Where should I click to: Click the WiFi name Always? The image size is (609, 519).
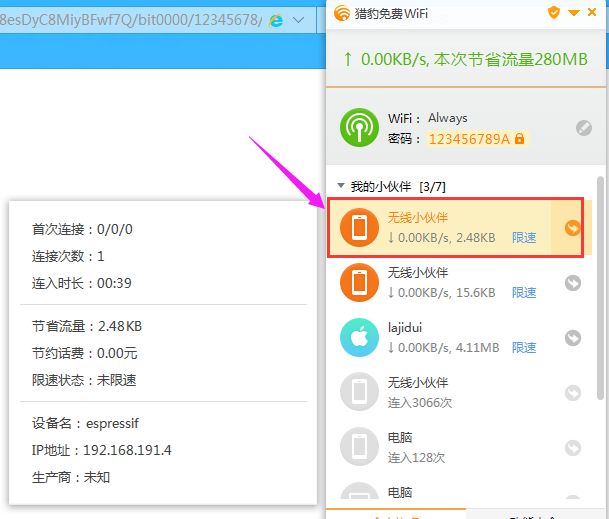tap(447, 118)
